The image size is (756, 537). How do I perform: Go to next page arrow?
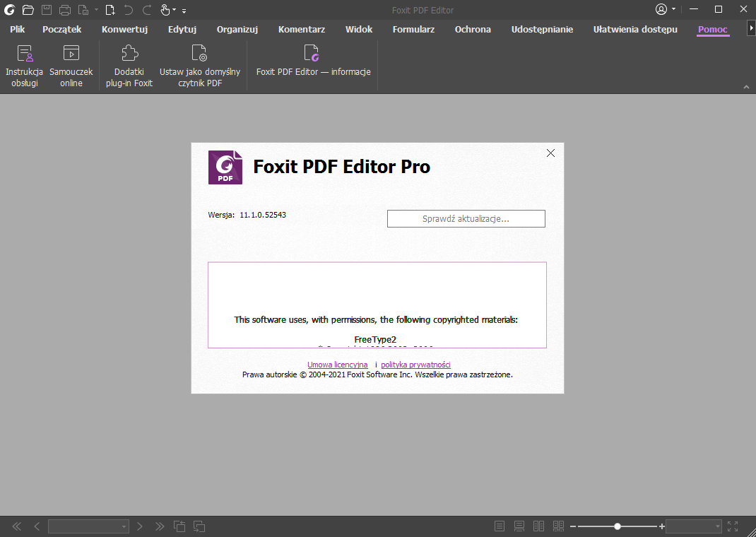point(140,526)
